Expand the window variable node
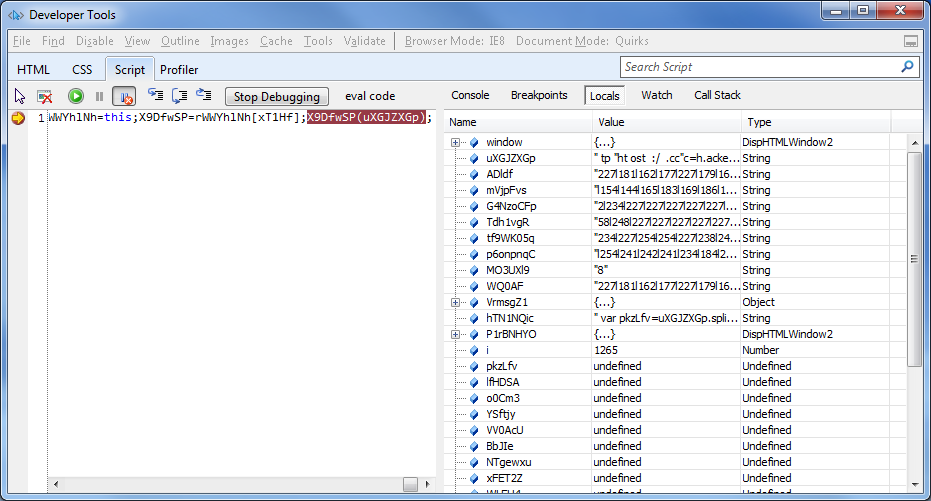The width and height of the screenshot is (931, 501). pos(456,142)
